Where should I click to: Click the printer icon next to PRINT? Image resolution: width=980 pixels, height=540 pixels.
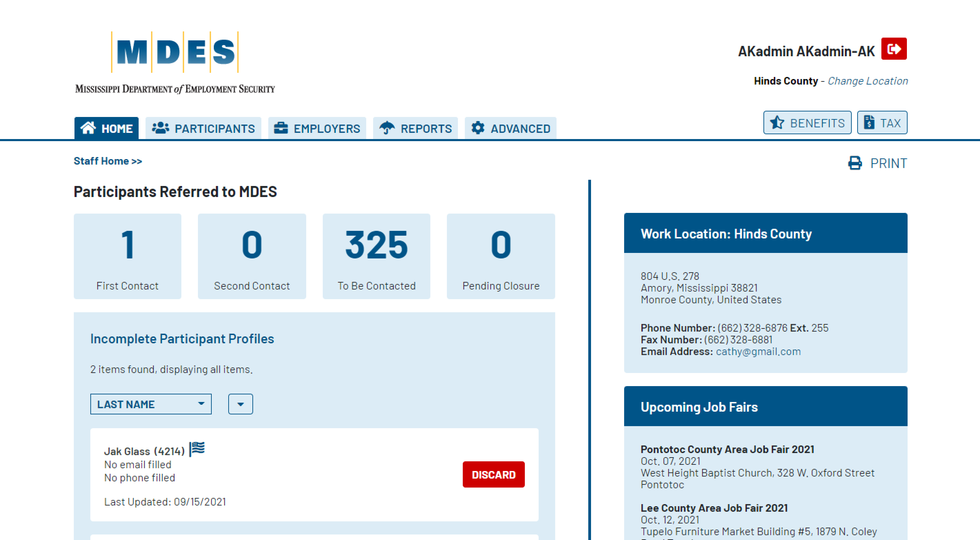pos(854,163)
